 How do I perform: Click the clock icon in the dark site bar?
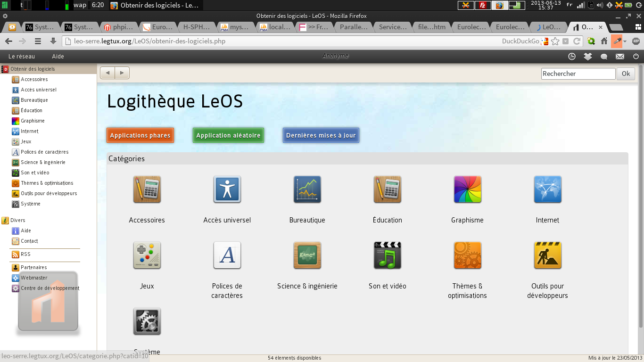[572, 57]
